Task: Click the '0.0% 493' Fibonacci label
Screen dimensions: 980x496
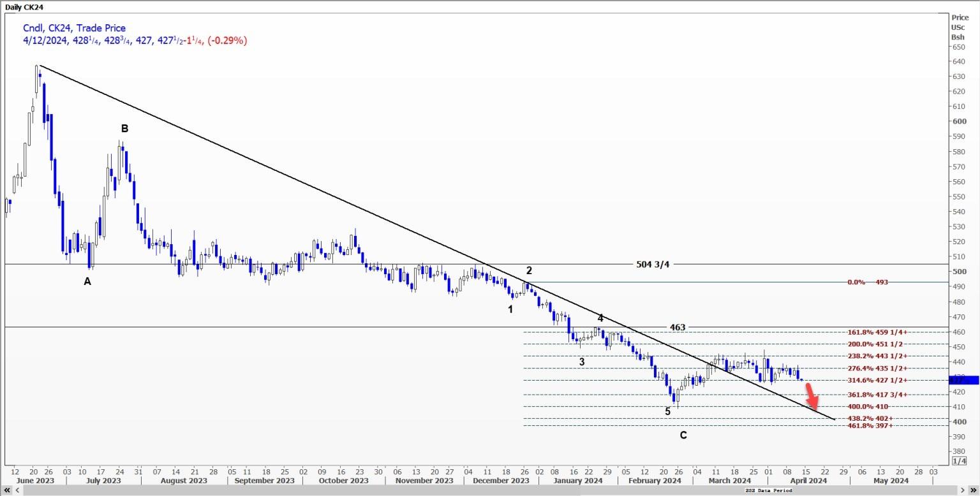Action: pos(867,282)
